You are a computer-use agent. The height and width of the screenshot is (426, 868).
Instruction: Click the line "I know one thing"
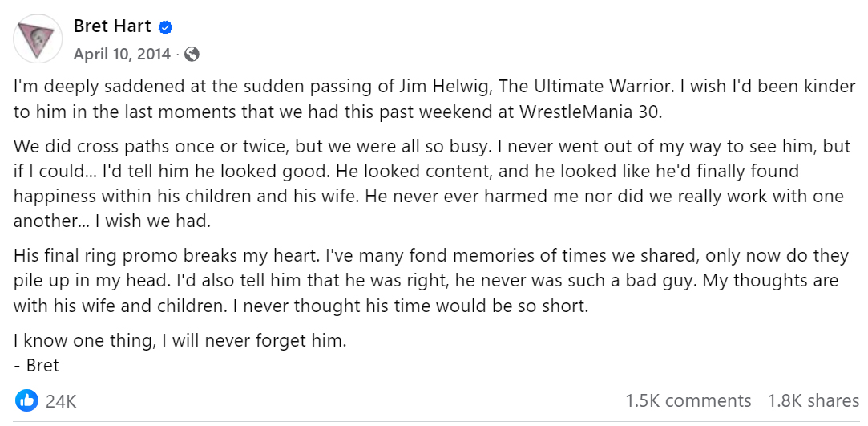[x=180, y=340]
